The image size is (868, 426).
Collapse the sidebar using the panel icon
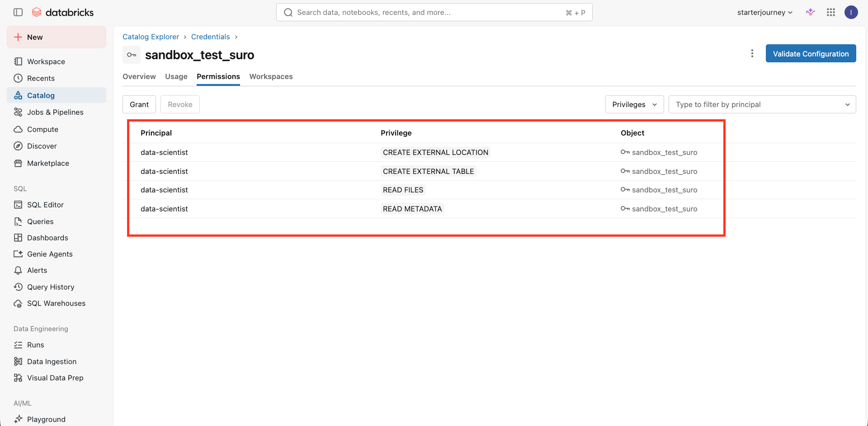click(x=18, y=12)
